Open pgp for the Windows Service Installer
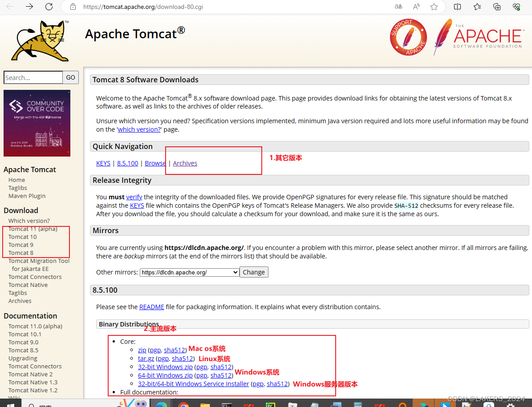Image resolution: width=532 pixels, height=407 pixels. 258,384
